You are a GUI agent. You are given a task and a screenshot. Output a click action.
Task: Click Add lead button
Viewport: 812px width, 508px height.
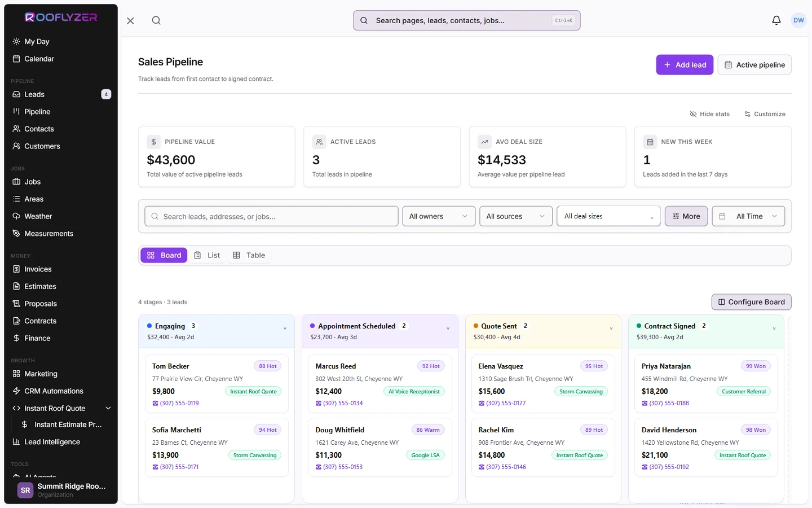coord(685,65)
